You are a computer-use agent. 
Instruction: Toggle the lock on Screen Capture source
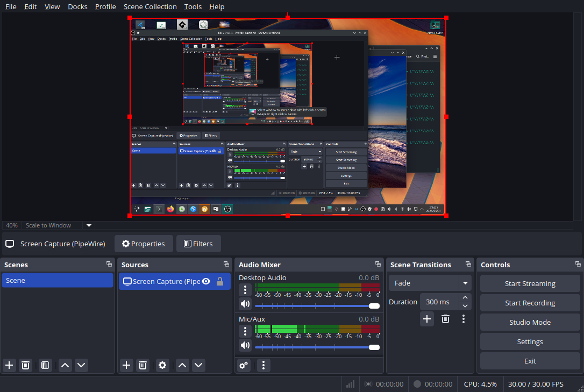point(219,281)
